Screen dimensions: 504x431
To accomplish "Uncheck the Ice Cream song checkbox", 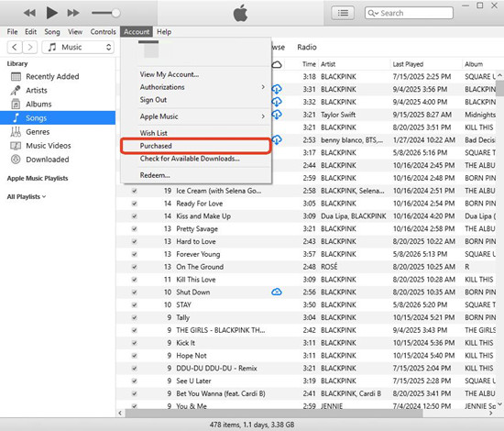I will click(x=135, y=191).
